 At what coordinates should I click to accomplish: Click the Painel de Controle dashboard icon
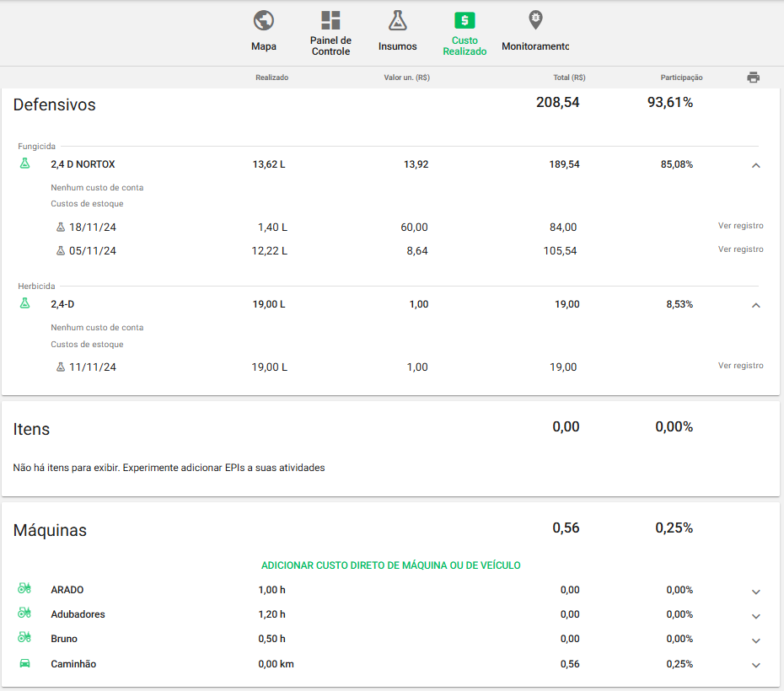[x=330, y=21]
